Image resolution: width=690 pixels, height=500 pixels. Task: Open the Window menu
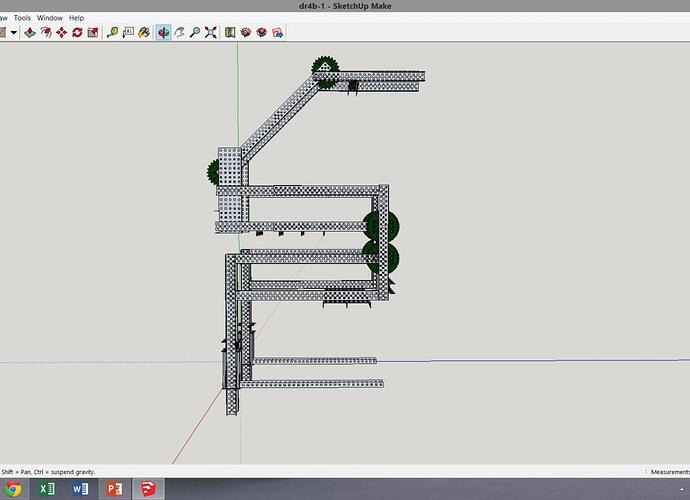point(50,18)
